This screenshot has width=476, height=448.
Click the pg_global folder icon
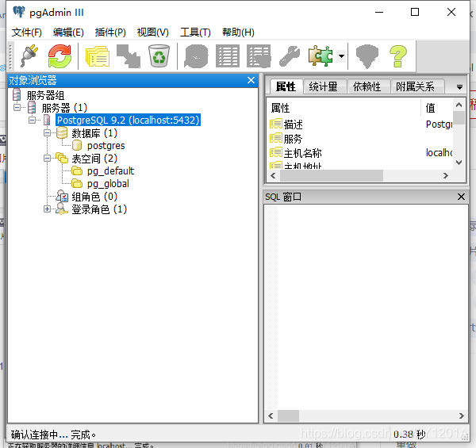coord(77,183)
